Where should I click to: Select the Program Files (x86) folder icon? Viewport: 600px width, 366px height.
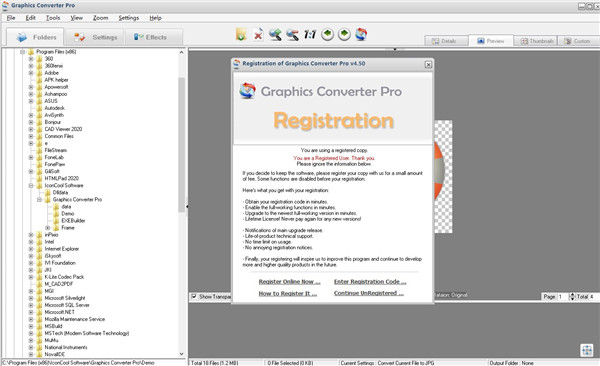click(31, 52)
